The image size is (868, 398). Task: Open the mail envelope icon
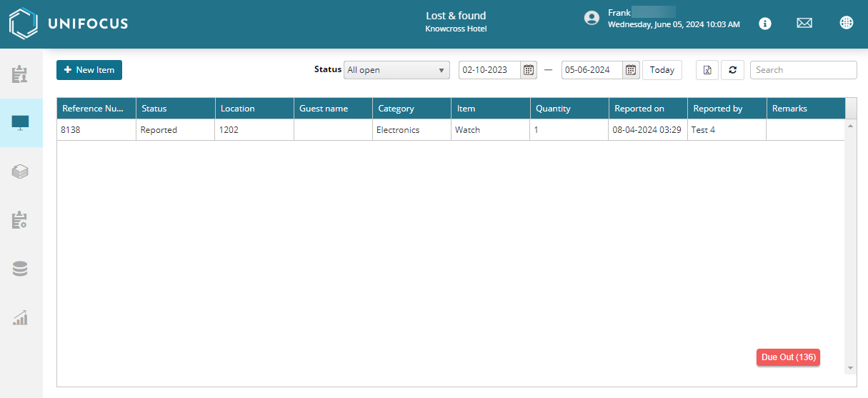(804, 23)
